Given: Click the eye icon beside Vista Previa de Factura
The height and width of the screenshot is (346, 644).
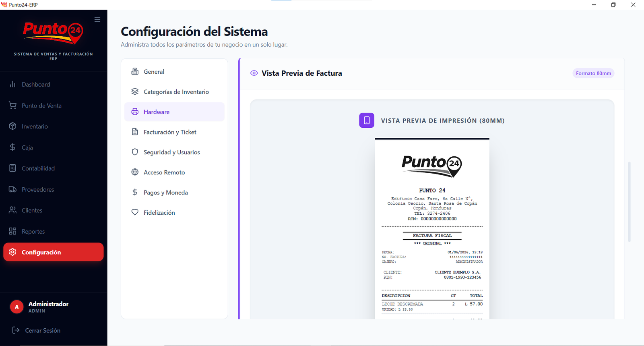Looking at the screenshot, I should [254, 73].
